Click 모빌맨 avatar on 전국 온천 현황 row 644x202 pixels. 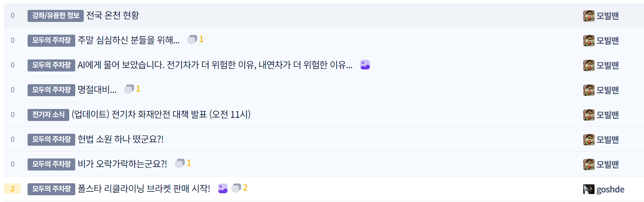589,16
